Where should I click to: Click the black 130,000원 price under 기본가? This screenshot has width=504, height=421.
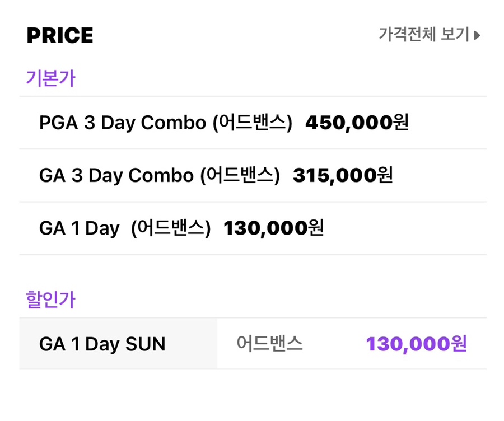pyautogui.click(x=273, y=228)
